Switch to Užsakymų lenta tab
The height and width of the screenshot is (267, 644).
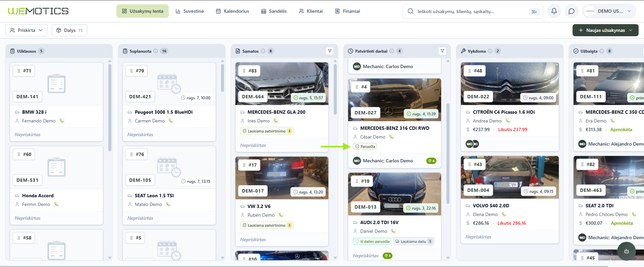click(143, 11)
